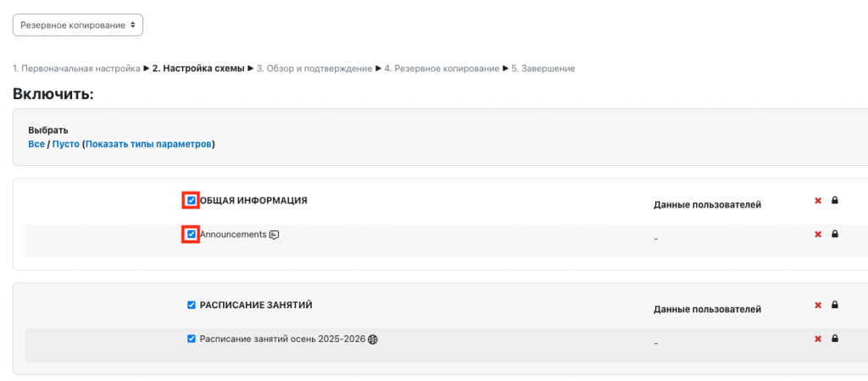Click globe icon after Расписание занятий осень 2025-2026

(373, 340)
